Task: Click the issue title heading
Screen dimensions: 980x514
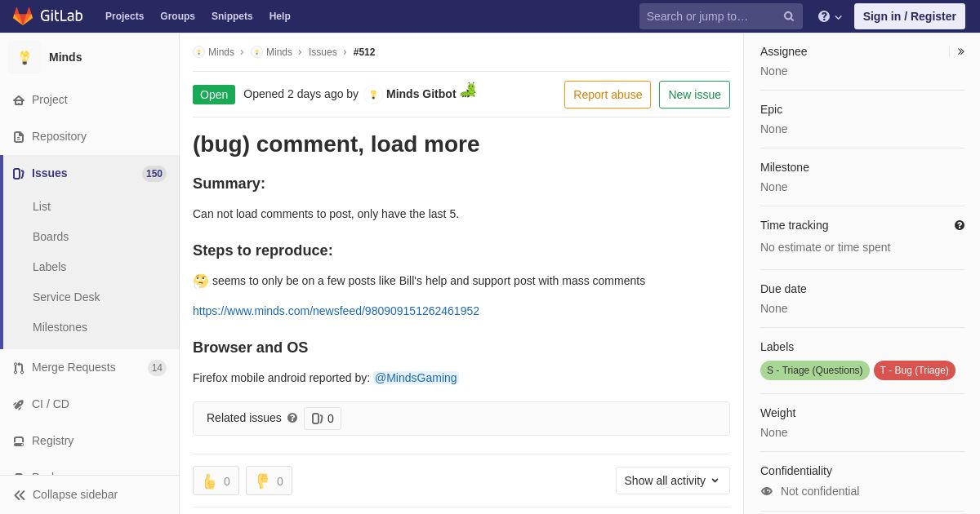Action: pos(336,144)
